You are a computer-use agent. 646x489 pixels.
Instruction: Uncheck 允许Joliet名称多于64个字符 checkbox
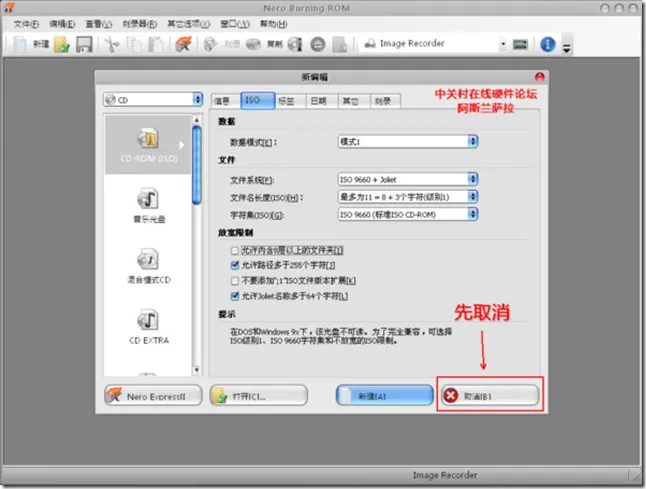tap(235, 296)
